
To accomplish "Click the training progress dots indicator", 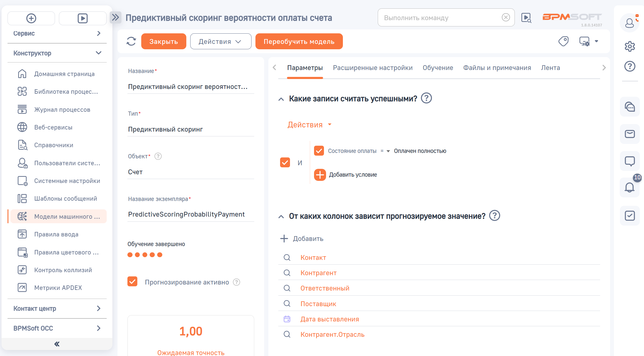I will pos(145,254).
